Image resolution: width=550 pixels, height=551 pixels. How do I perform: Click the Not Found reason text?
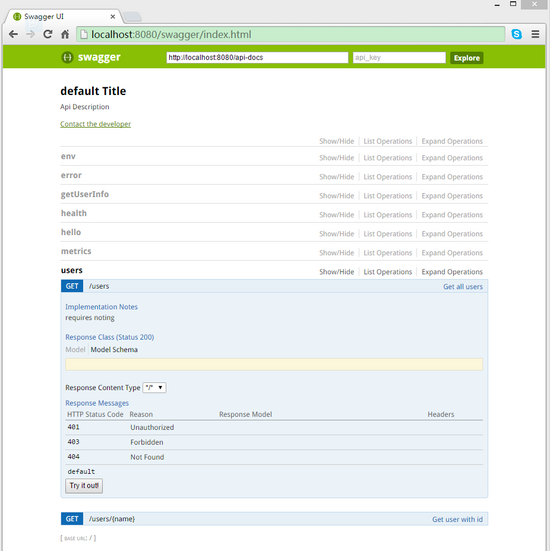pyautogui.click(x=147, y=457)
